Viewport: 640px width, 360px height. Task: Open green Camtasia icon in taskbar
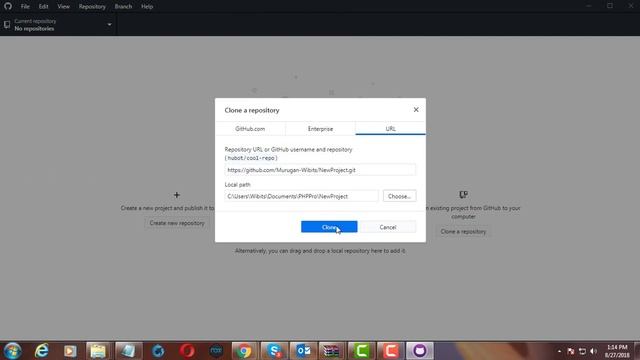pyautogui.click(x=361, y=351)
